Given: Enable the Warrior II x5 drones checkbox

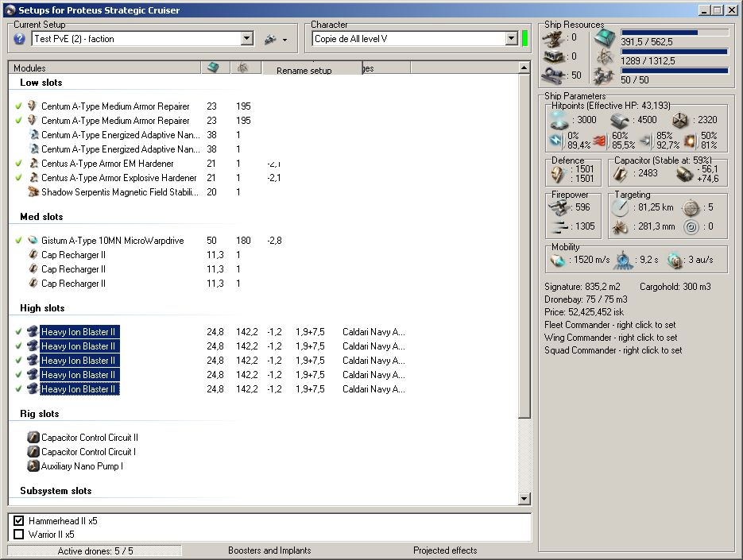Looking at the screenshot, I should pyautogui.click(x=19, y=535).
